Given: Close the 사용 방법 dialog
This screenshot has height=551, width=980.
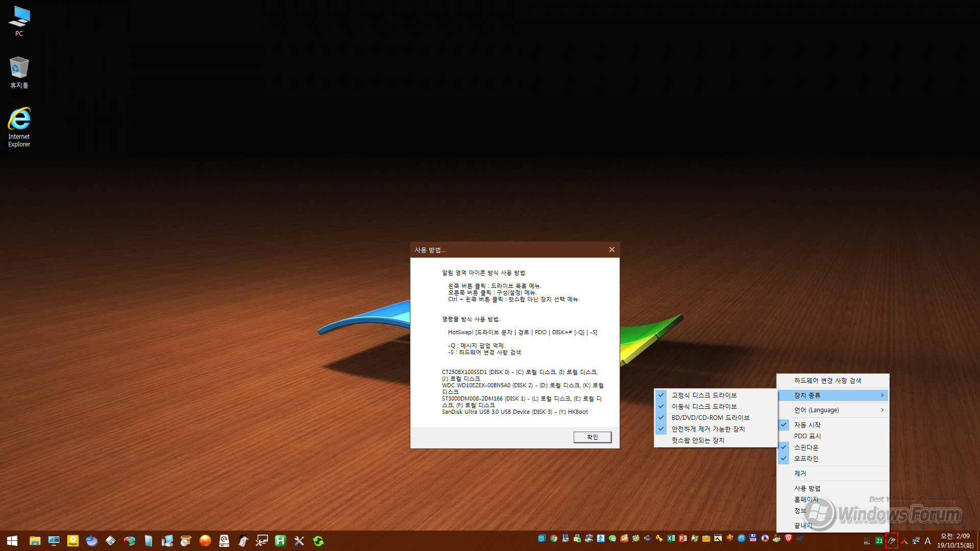Looking at the screenshot, I should [x=611, y=249].
